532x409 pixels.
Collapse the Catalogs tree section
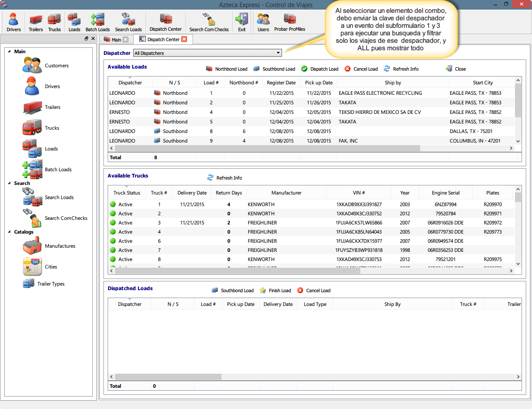click(x=9, y=232)
